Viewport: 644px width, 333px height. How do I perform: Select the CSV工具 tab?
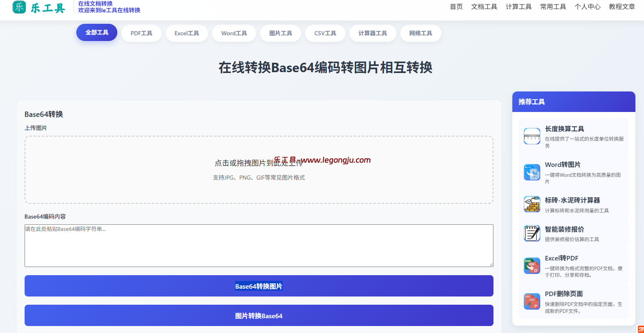(325, 33)
